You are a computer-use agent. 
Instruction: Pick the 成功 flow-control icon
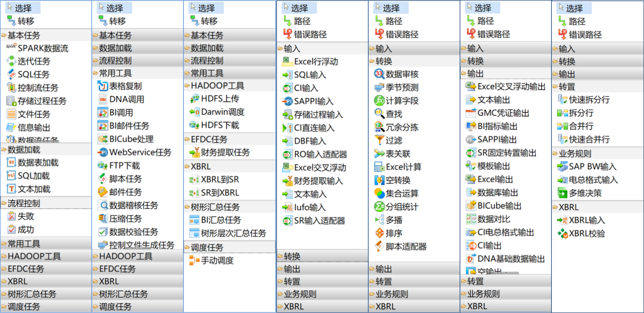click(11, 230)
